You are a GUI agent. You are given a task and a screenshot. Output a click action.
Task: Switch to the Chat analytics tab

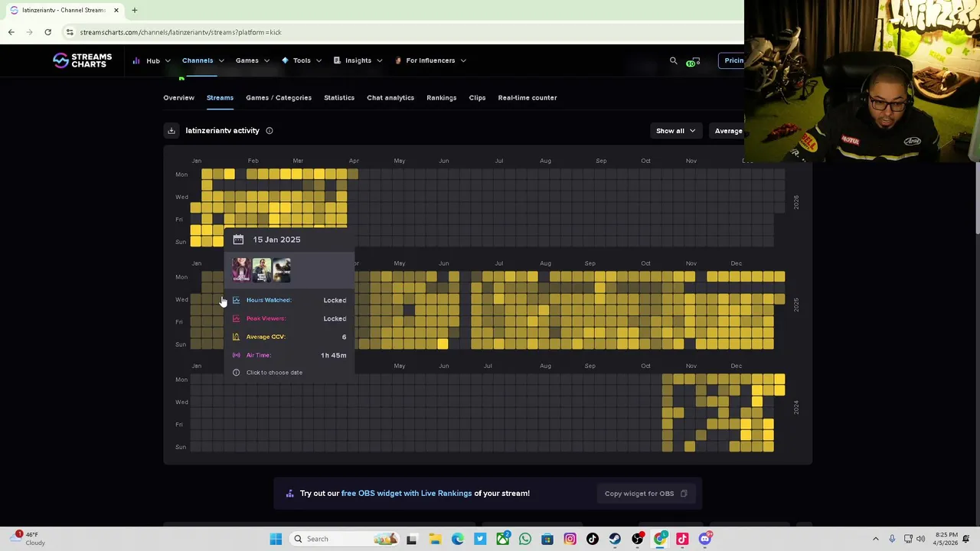[390, 98]
